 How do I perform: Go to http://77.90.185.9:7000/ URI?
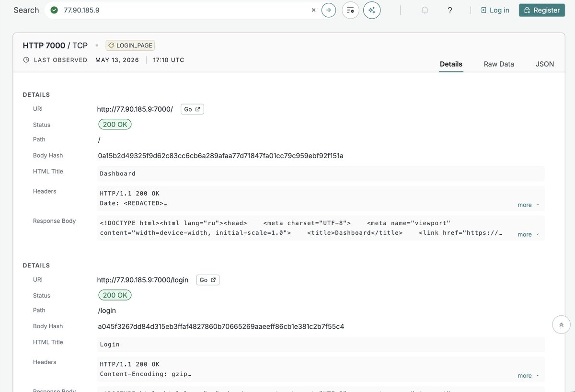tap(192, 109)
